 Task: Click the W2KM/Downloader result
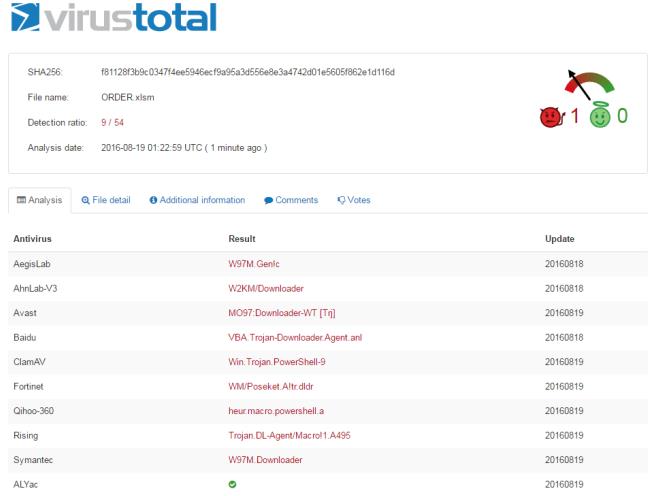pos(266,289)
